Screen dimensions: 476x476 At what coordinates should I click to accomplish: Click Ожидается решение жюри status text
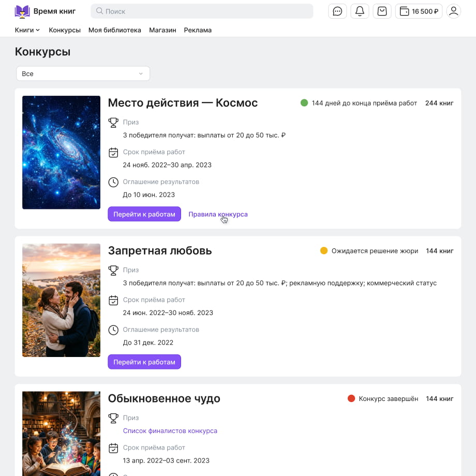(375, 251)
